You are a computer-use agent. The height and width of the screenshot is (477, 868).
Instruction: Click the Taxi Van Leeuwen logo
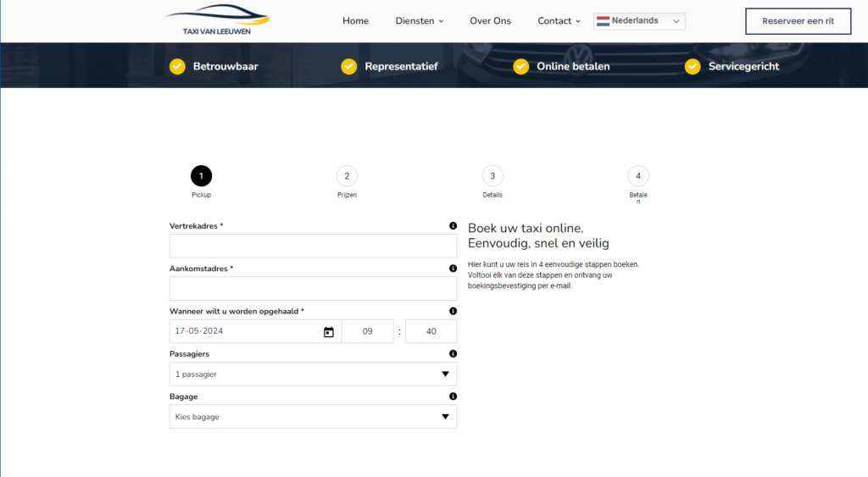[x=217, y=20]
